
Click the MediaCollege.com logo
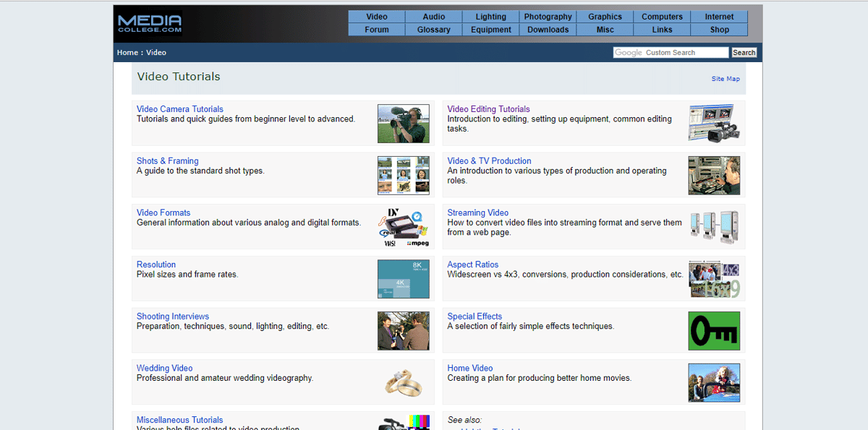150,24
